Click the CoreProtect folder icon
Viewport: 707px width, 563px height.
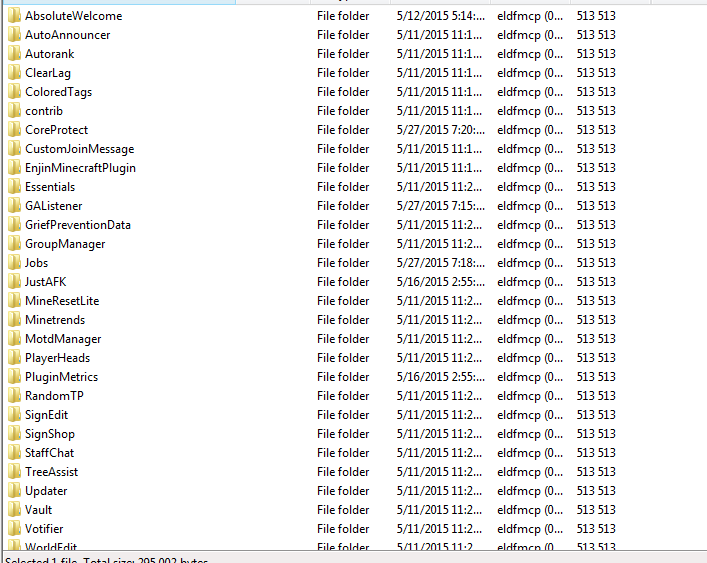pyautogui.click(x=14, y=129)
